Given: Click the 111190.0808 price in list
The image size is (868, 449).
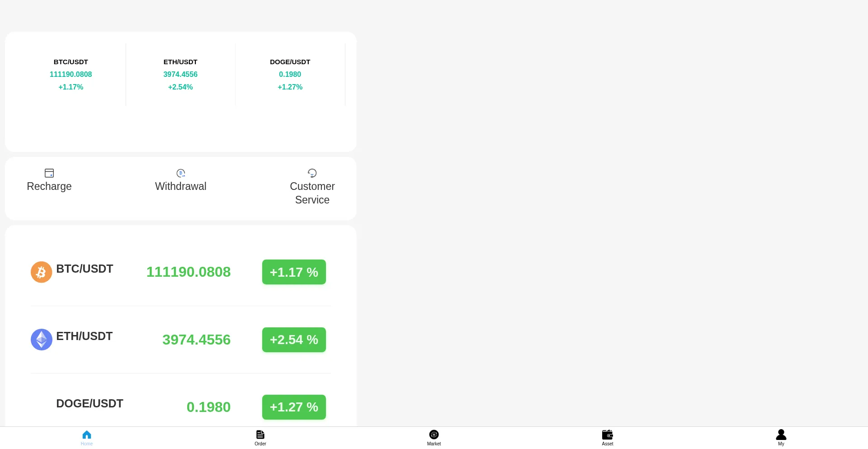Looking at the screenshot, I should tap(189, 272).
